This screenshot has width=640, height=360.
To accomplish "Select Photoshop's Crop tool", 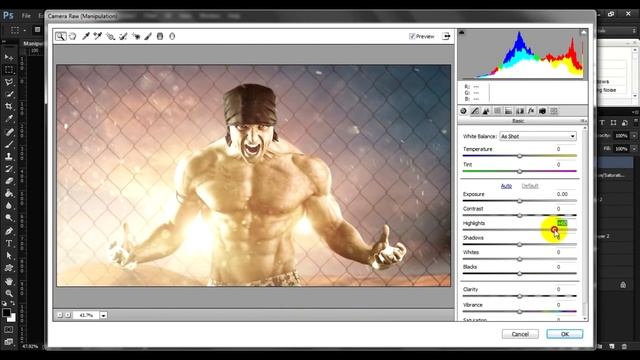I will [9, 107].
